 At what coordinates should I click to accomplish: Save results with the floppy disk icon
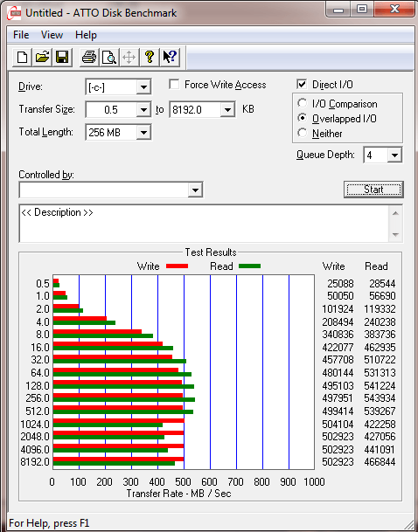pyautogui.click(x=62, y=57)
